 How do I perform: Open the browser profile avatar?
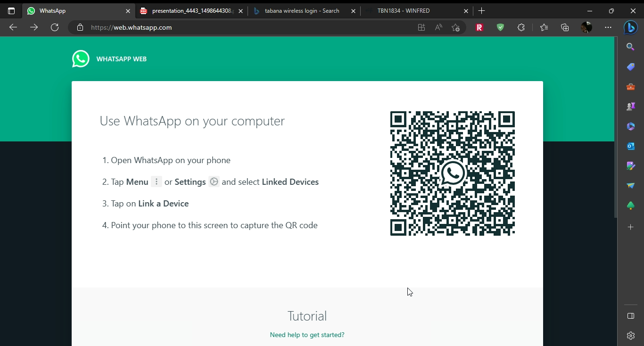[x=586, y=27]
